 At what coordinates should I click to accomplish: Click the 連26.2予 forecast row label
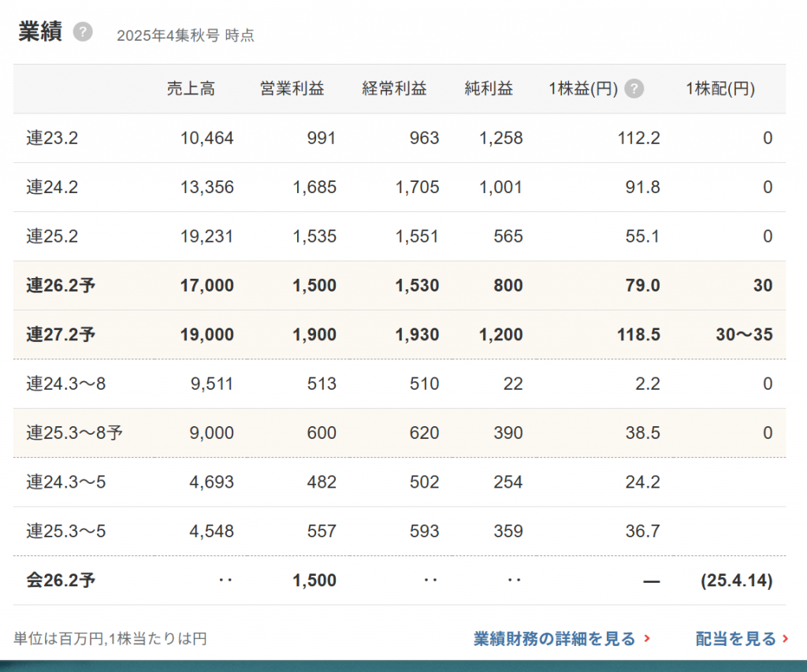[60, 285]
